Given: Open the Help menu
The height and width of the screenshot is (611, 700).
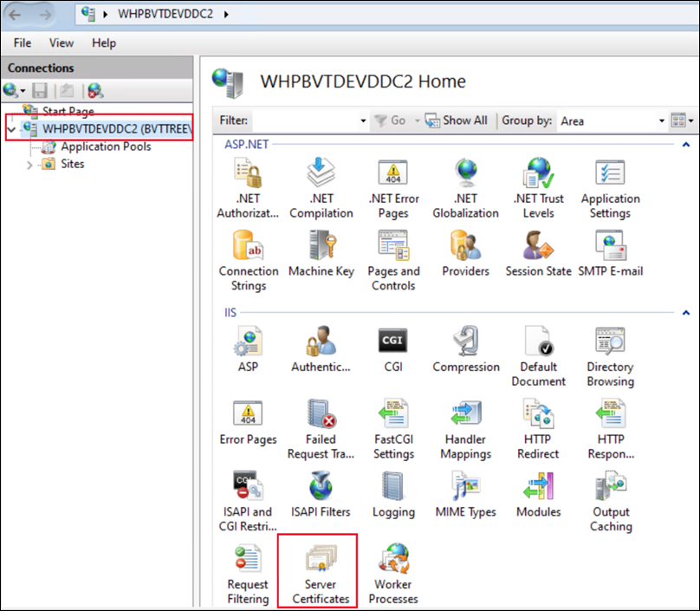Looking at the screenshot, I should coord(104,42).
